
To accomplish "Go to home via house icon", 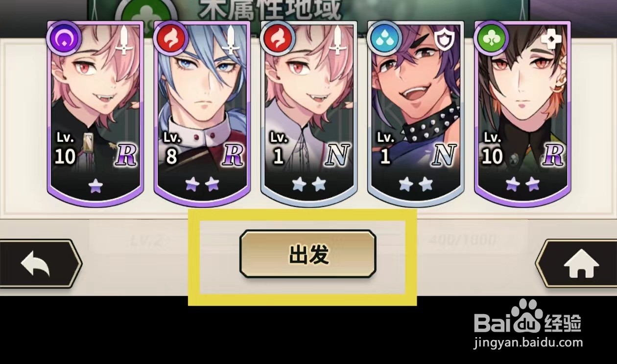I will point(578,264).
